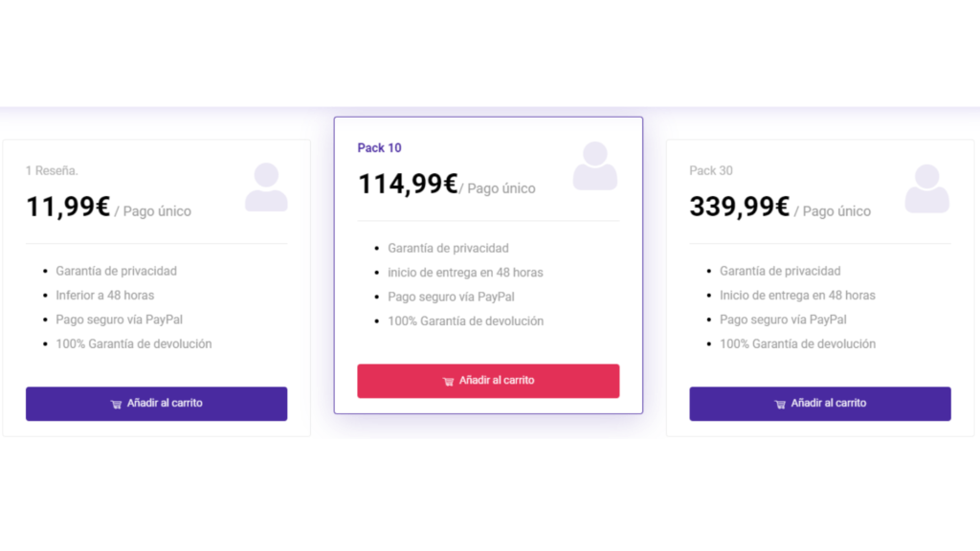Click the cart icon on the red button
The height and width of the screenshot is (551, 980).
(x=448, y=381)
